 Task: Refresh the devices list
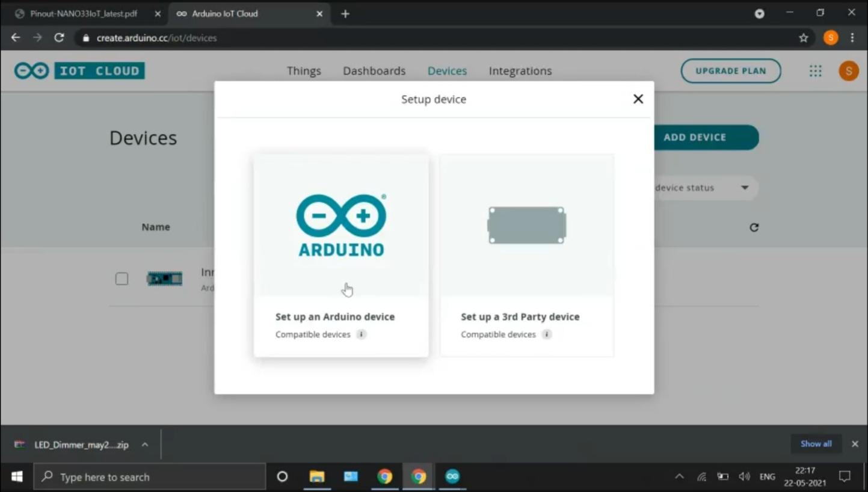[754, 227]
